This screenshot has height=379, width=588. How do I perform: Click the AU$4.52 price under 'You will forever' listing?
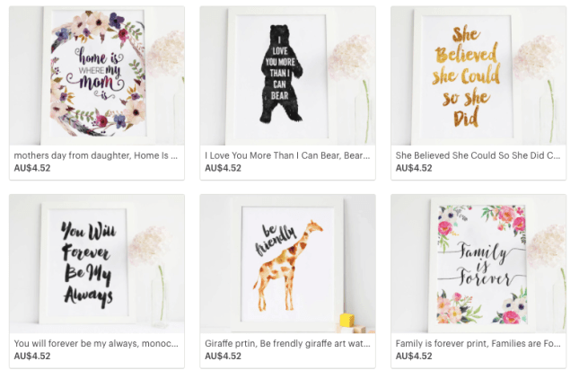pyautogui.click(x=32, y=356)
